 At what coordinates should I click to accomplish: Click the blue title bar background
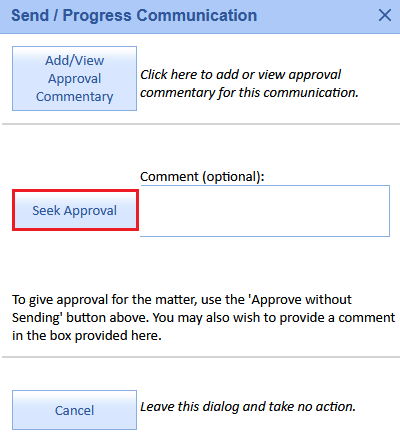317,16
